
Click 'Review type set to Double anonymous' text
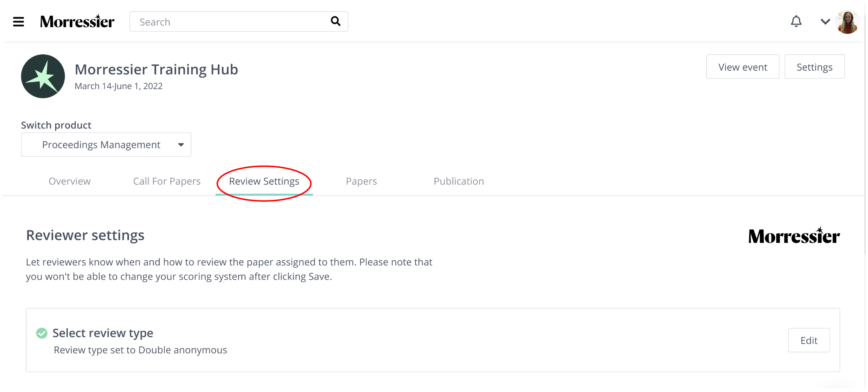pos(140,350)
